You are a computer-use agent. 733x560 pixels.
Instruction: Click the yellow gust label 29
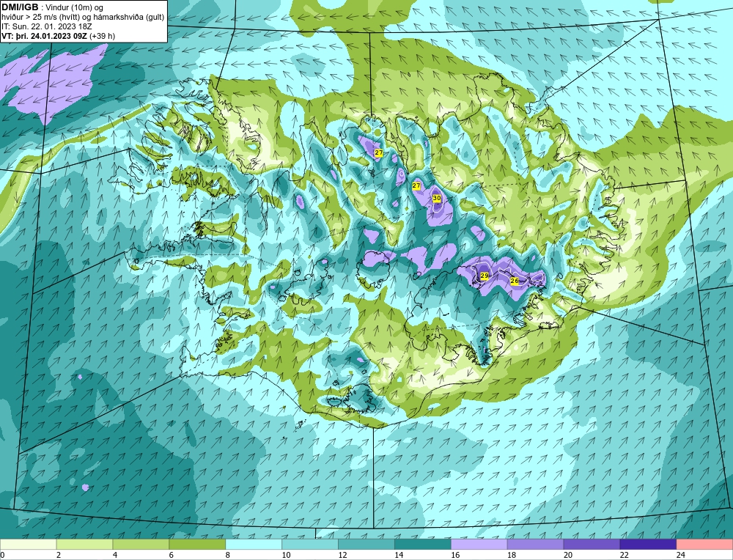coord(485,276)
